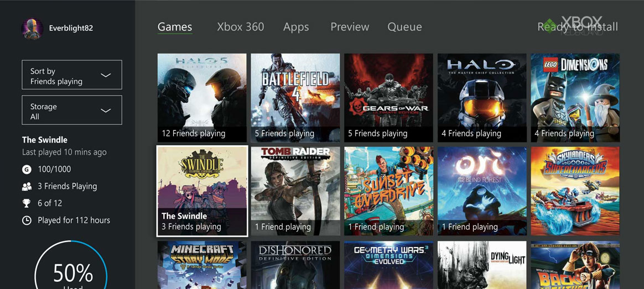Launch Battlefield 4 from the grid

(295, 97)
